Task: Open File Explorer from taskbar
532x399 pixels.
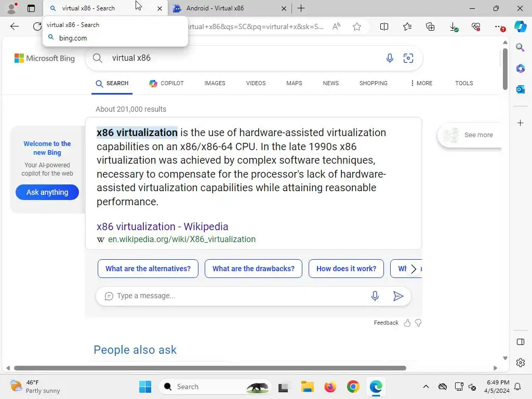Action: click(x=308, y=387)
